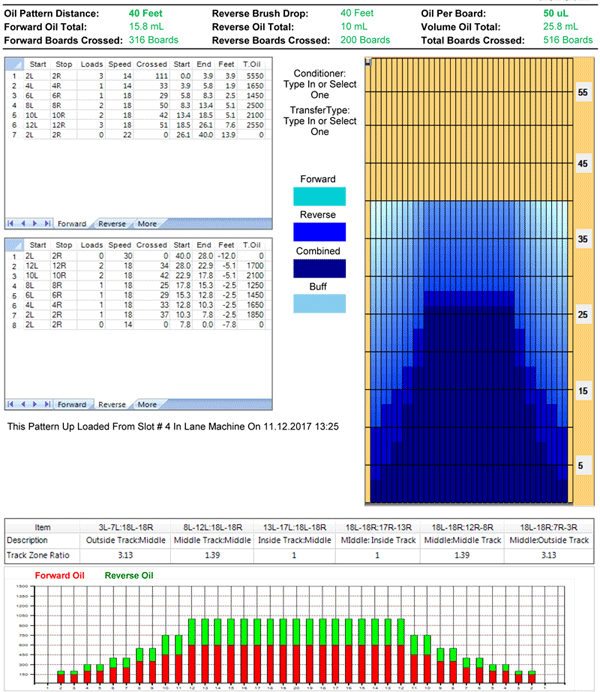Click the cyan Forward color swatch

click(x=316, y=197)
